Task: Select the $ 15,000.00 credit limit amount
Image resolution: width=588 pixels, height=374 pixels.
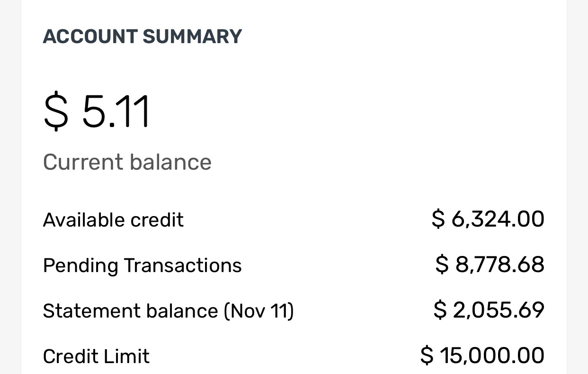Action: pyautogui.click(x=482, y=356)
